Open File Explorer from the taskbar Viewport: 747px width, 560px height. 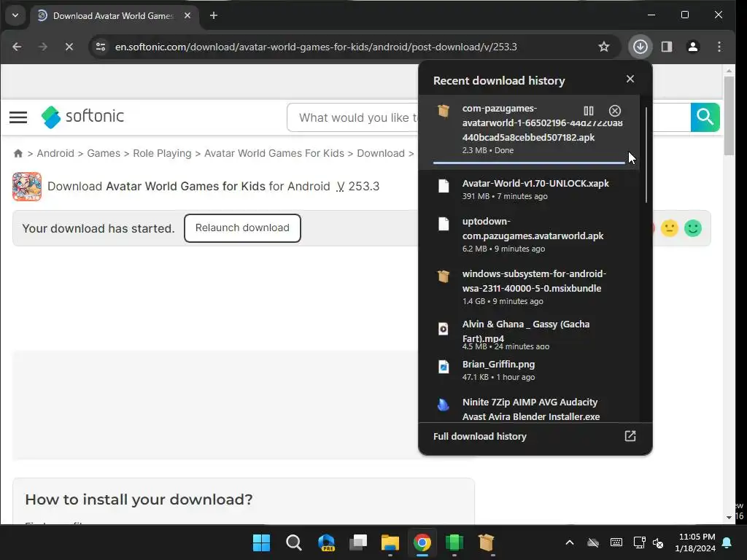[390, 542]
